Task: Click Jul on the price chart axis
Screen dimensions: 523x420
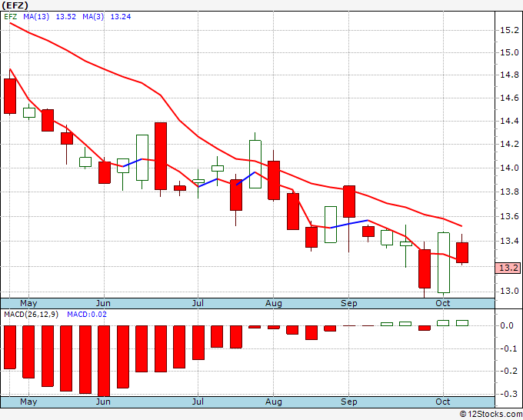Action: click(198, 303)
